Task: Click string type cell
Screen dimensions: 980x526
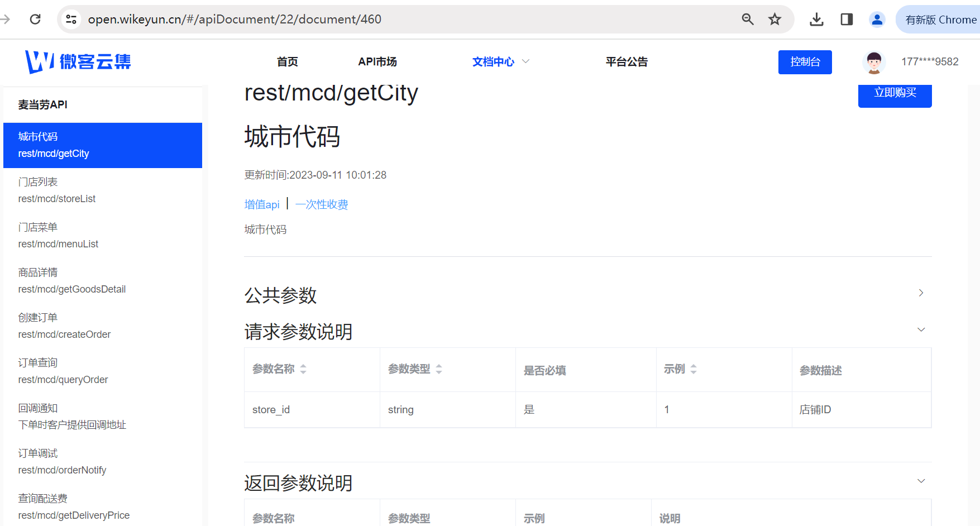Action: point(448,410)
